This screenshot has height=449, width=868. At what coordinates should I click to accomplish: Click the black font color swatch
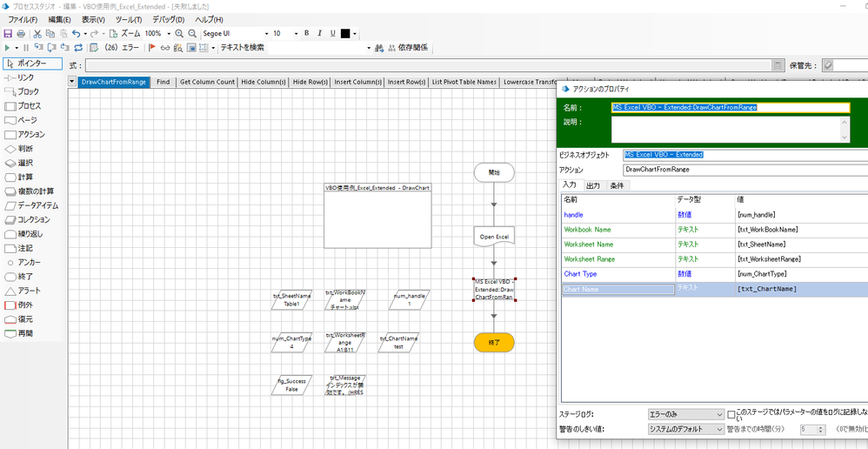tap(345, 33)
